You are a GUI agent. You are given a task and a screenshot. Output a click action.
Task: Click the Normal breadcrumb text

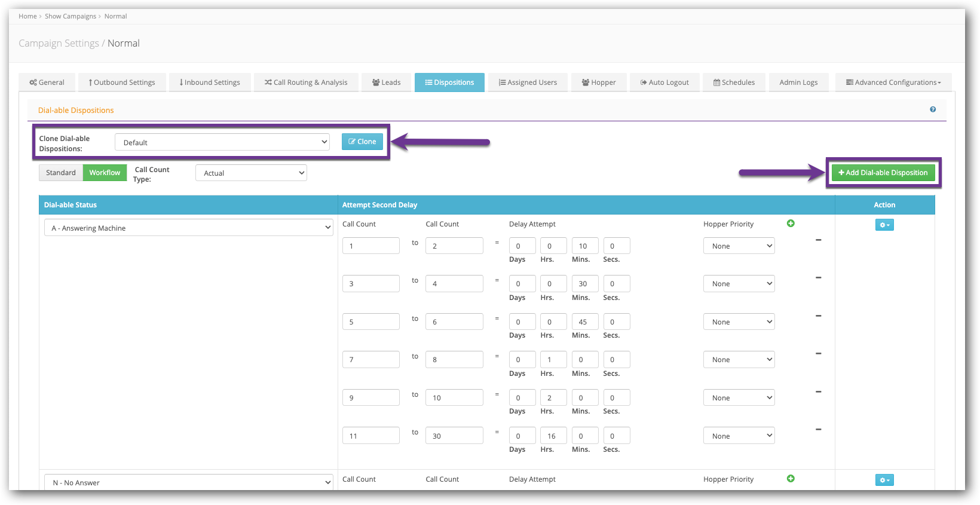(x=115, y=16)
